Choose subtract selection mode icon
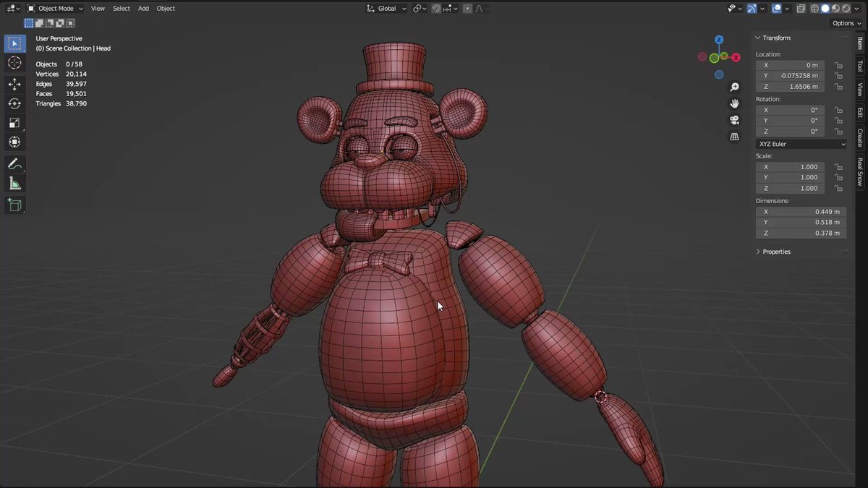Viewport: 868px width, 488px height. point(50,23)
